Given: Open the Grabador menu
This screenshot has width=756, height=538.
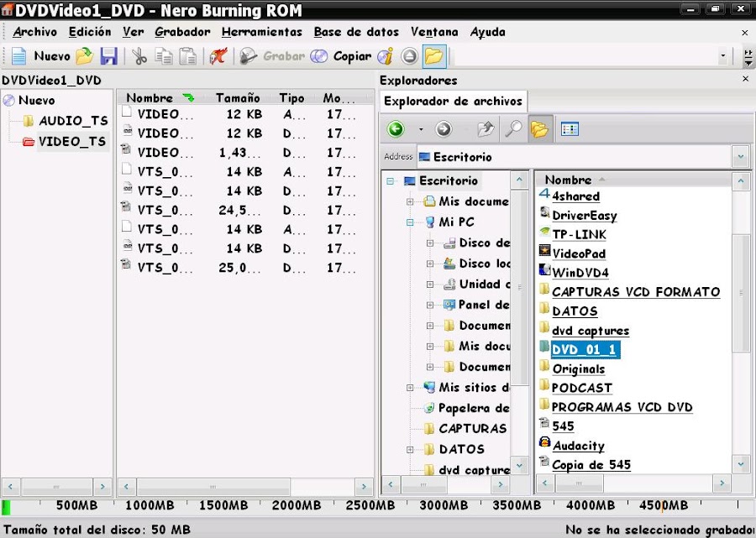Looking at the screenshot, I should pos(182,32).
